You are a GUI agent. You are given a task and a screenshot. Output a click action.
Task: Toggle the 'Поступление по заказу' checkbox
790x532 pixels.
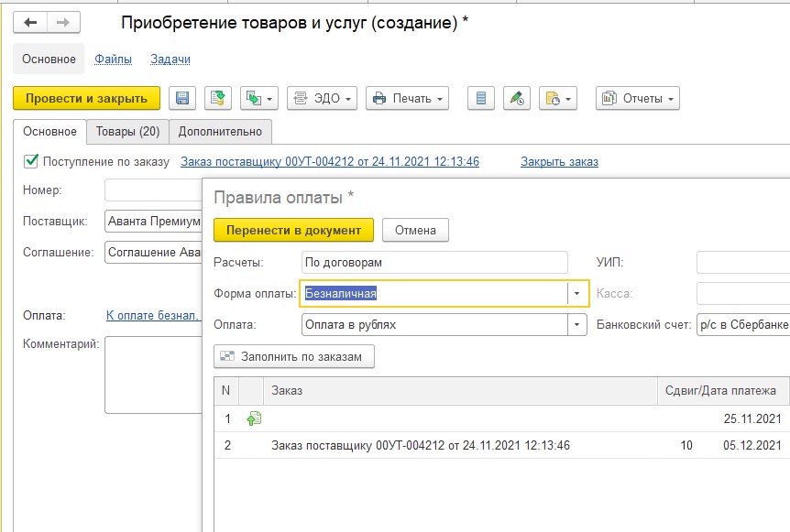pyautogui.click(x=31, y=161)
